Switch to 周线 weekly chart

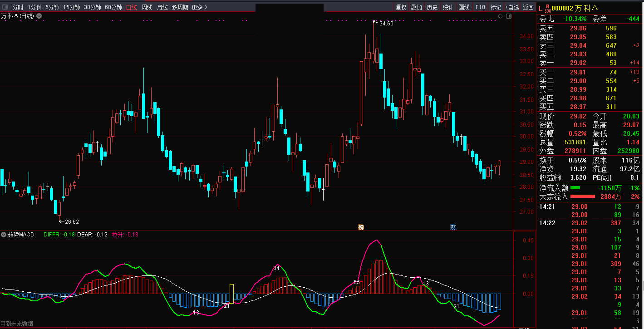point(147,7)
